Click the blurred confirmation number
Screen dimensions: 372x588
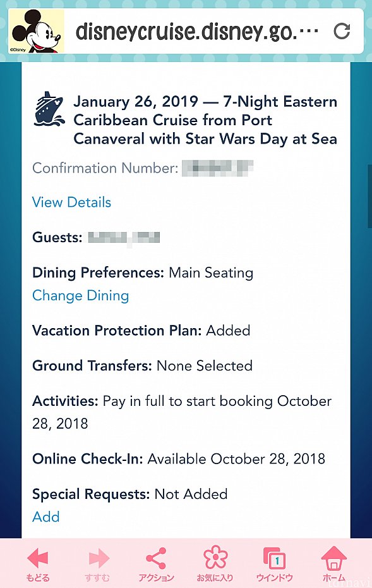(x=218, y=168)
